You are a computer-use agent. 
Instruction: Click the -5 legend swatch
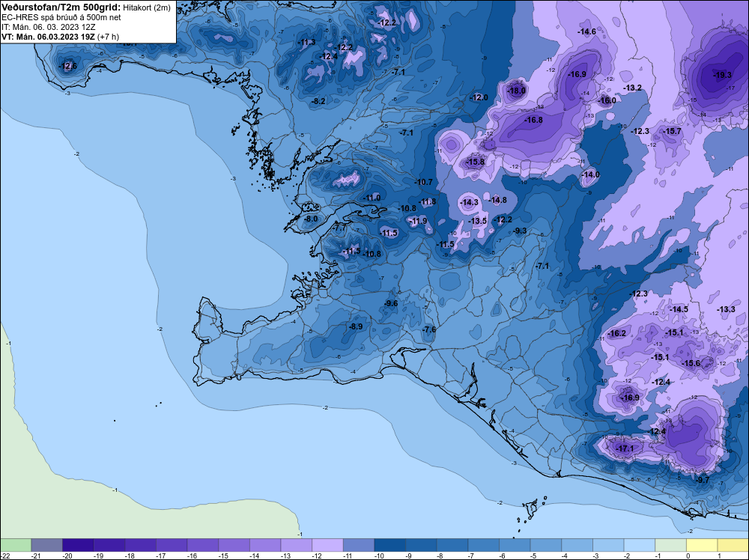point(546,545)
